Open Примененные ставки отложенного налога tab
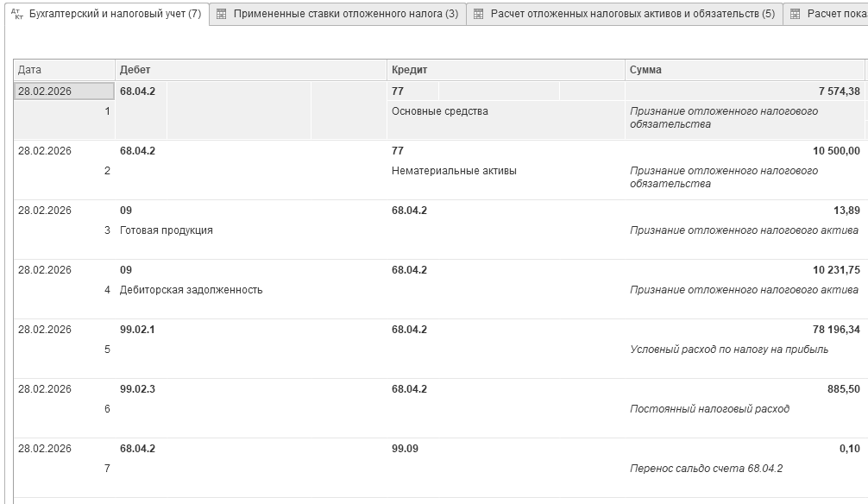 click(x=345, y=14)
